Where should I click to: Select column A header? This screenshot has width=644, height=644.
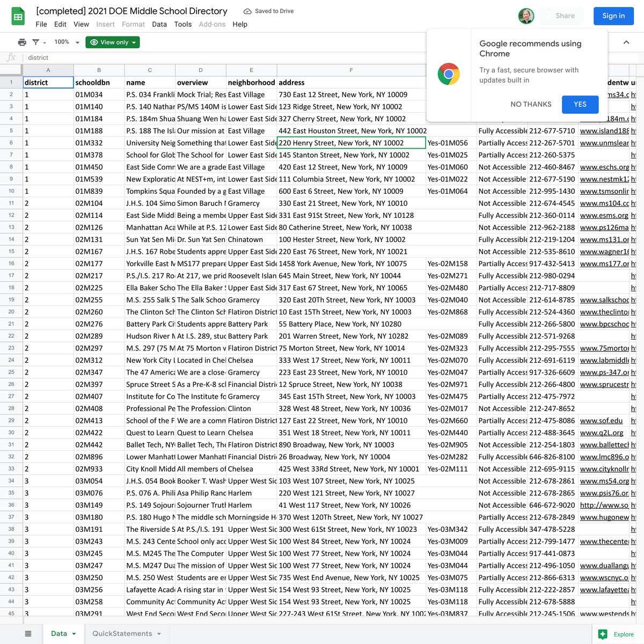click(x=48, y=70)
